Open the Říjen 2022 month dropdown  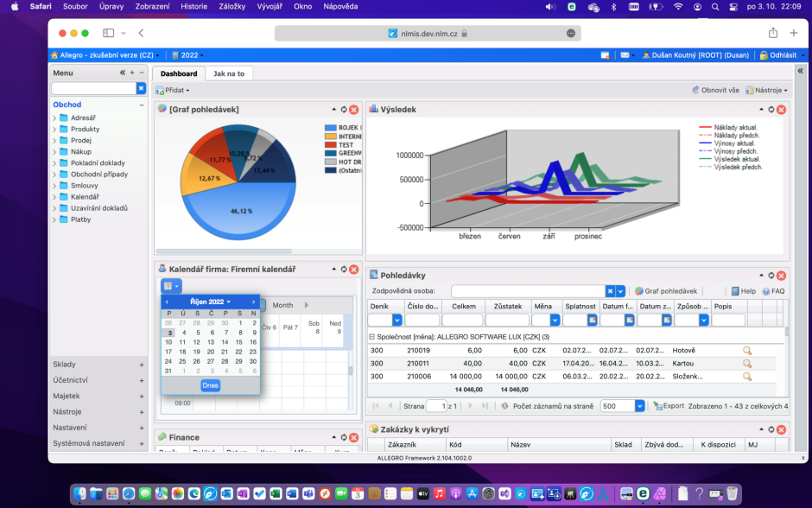(x=210, y=302)
